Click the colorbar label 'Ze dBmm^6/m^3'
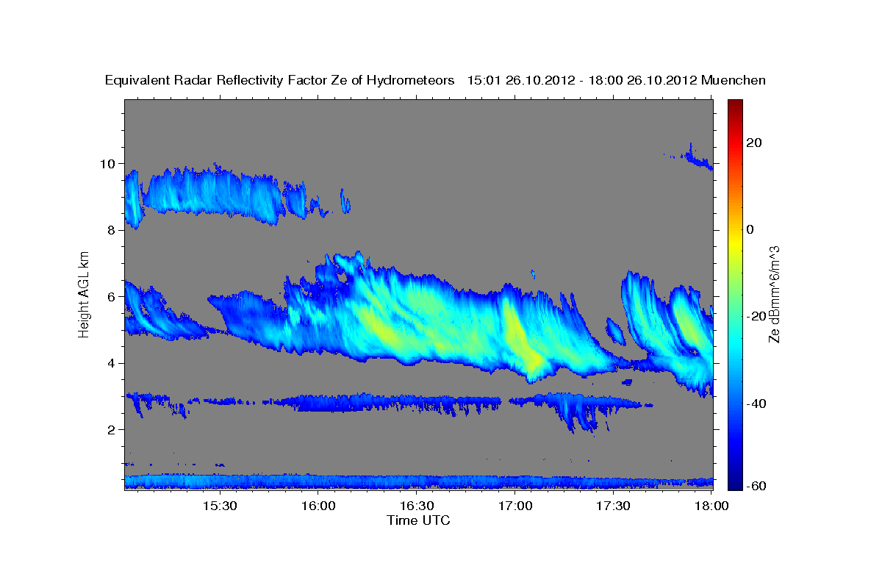Screen dimensions: 882x588 pos(774,294)
